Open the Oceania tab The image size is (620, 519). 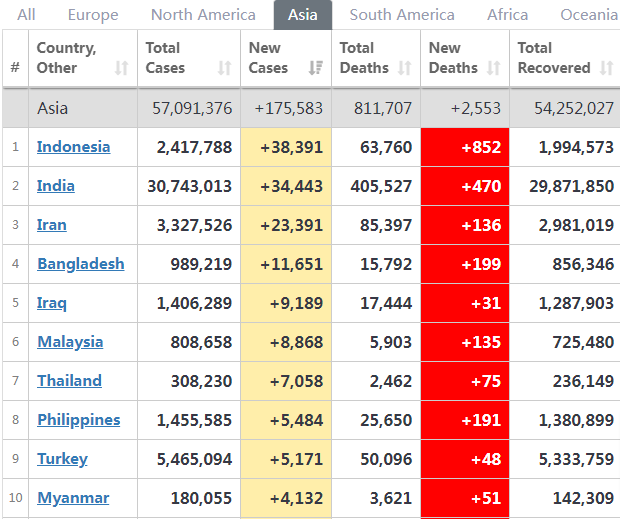click(x=589, y=15)
